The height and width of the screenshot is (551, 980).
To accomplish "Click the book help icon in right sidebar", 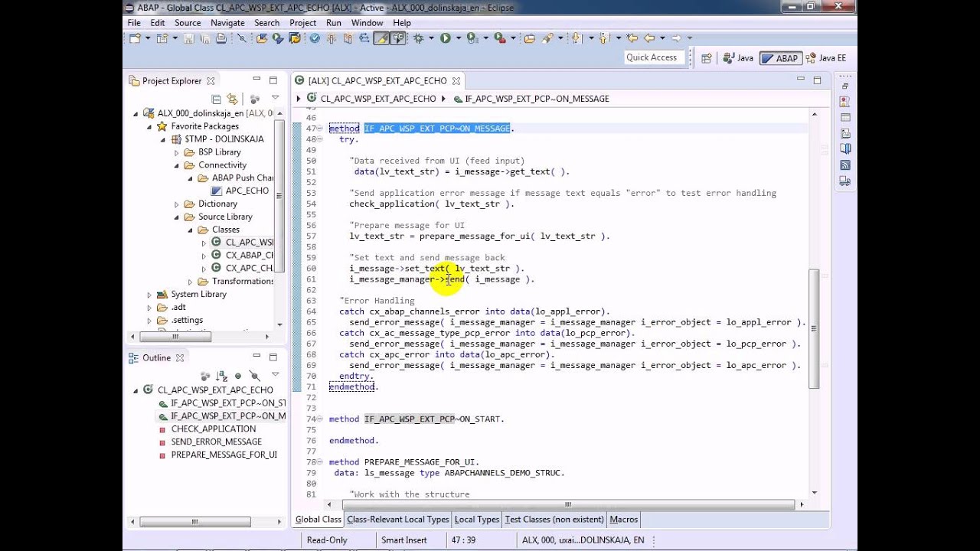I will [845, 149].
